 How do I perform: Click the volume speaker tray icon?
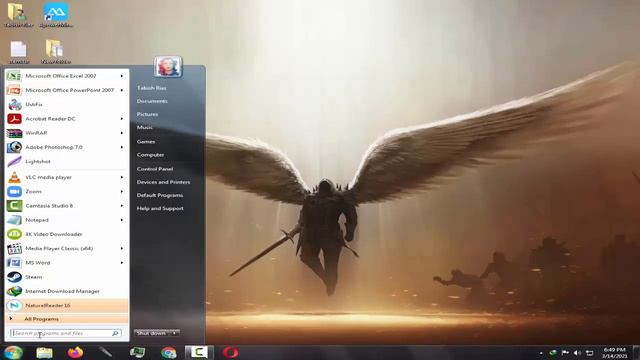tap(577, 353)
